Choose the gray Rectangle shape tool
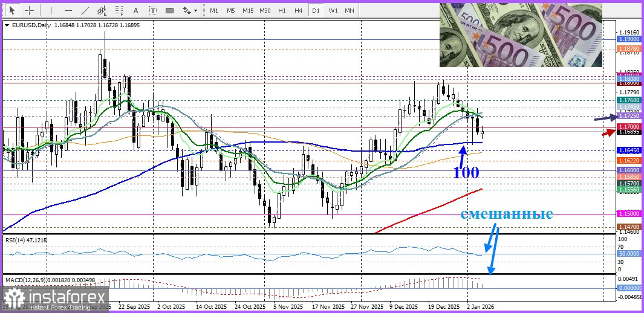 point(170,10)
